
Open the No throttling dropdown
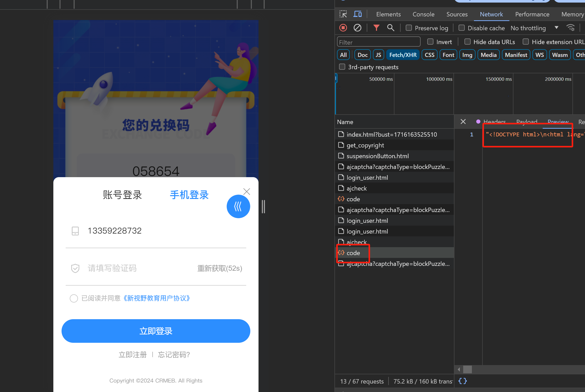(534, 28)
